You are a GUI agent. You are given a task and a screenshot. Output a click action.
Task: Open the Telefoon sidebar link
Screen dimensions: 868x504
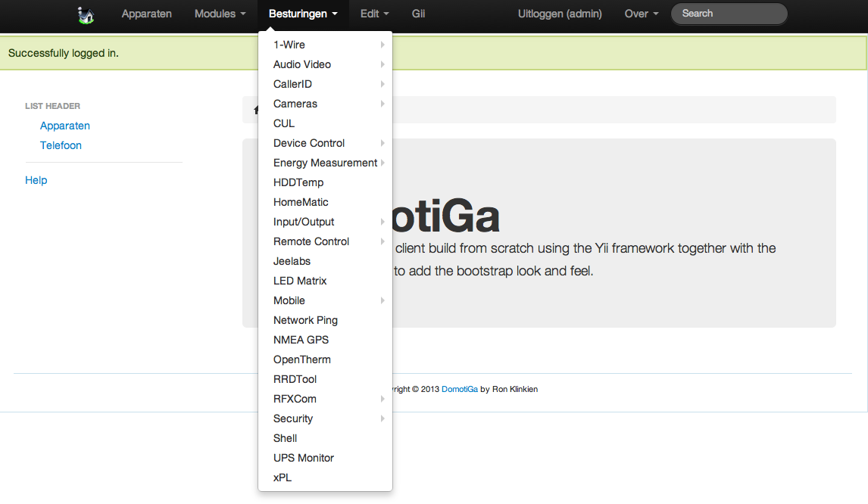click(x=61, y=145)
